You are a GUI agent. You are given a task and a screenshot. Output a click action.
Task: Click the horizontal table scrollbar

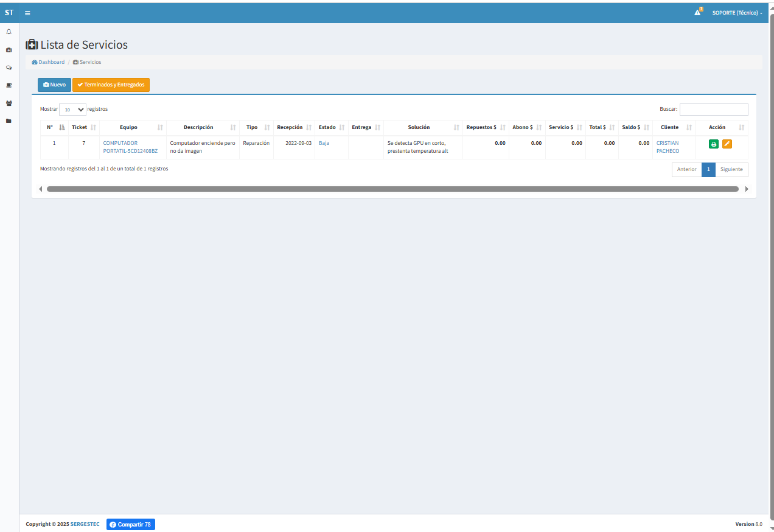point(392,189)
